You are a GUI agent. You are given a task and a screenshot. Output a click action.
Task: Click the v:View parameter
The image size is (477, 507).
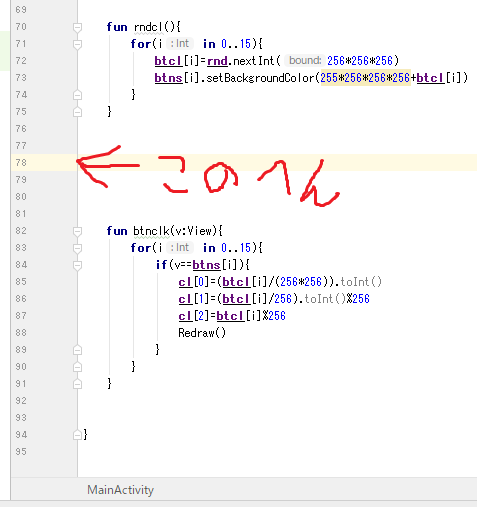click(x=194, y=231)
